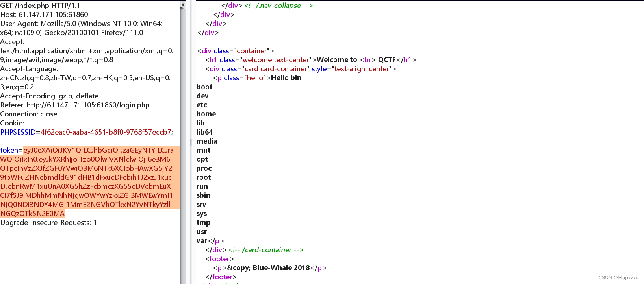Click the 'lib' directory entry
Image resolution: width=644 pixels, height=284 pixels.
pos(200,123)
